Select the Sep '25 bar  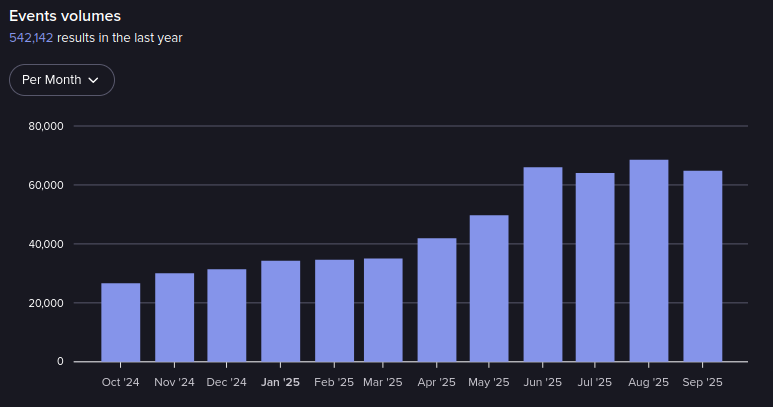702,266
